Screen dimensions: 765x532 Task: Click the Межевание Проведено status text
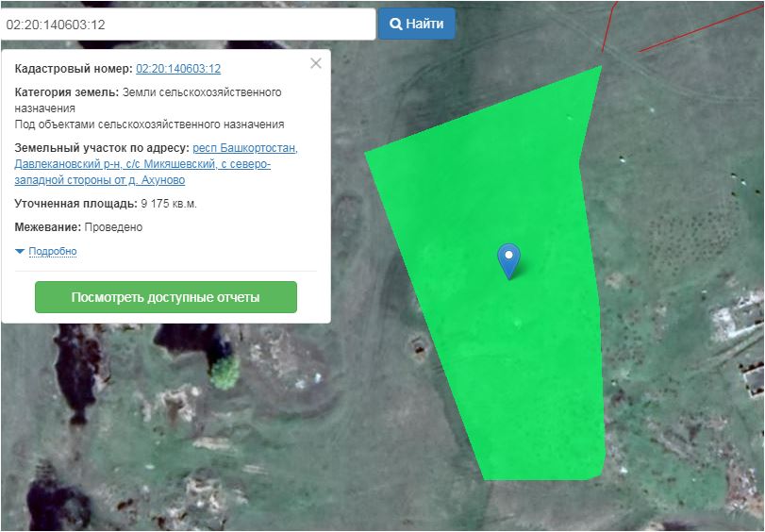[78, 227]
